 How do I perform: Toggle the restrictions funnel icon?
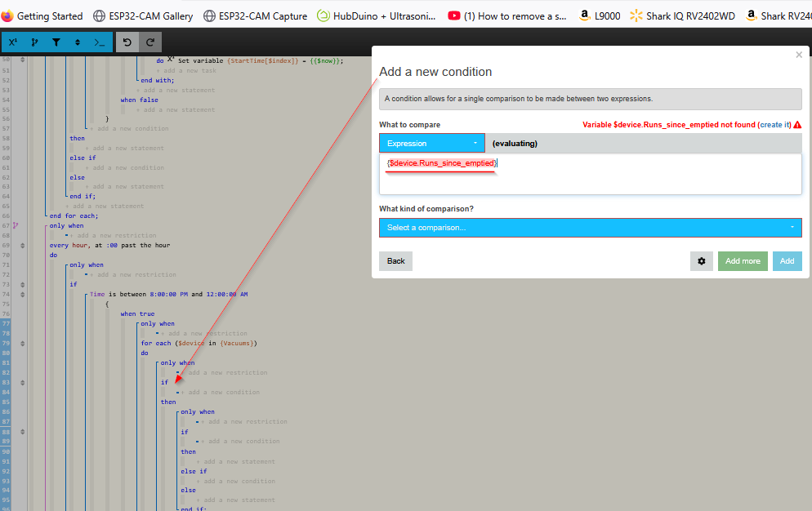point(56,42)
